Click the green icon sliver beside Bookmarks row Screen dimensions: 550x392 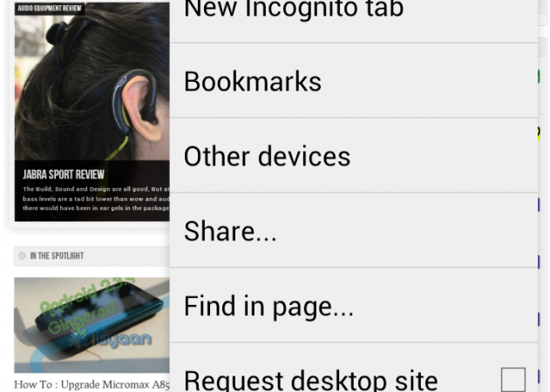pyautogui.click(x=539, y=77)
